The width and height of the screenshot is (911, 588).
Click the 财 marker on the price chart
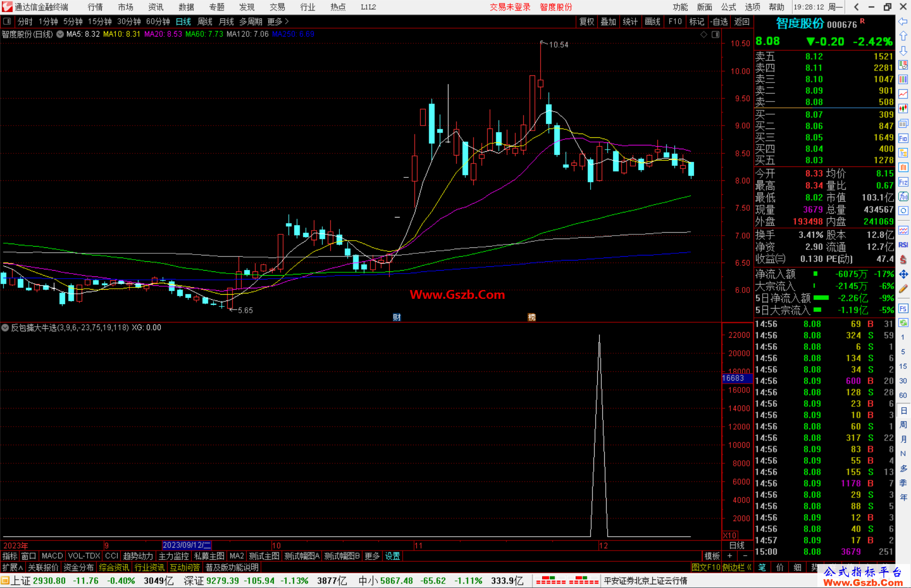click(x=396, y=317)
